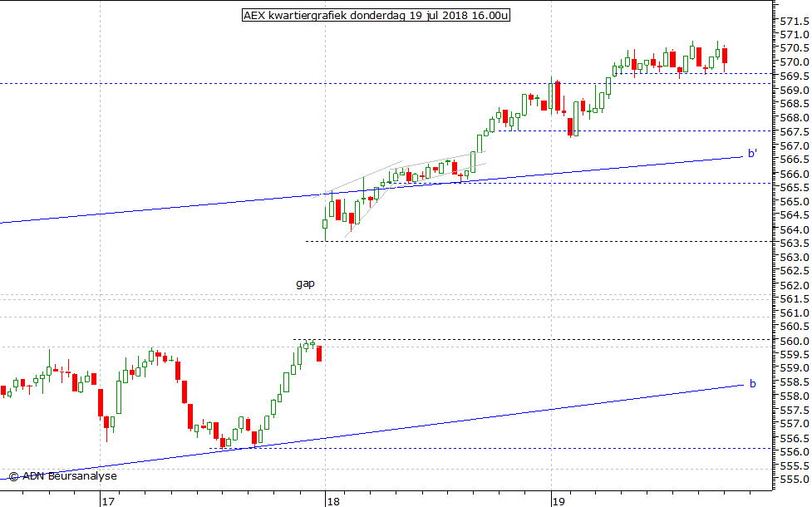Select the 566.0 price level label
This screenshot has height=507, width=812.
click(795, 174)
